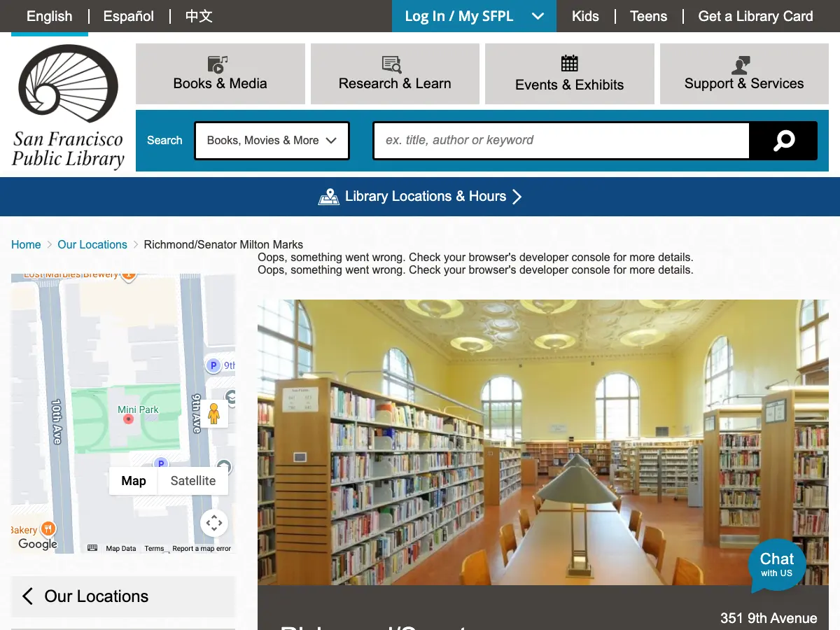
Task: Open the Research & Learn menu
Action: [x=395, y=73]
